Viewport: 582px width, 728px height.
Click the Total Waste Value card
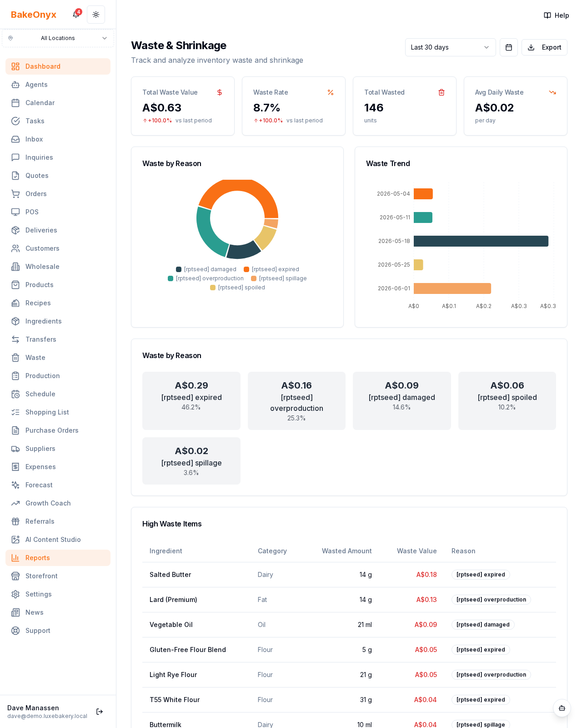tap(183, 106)
